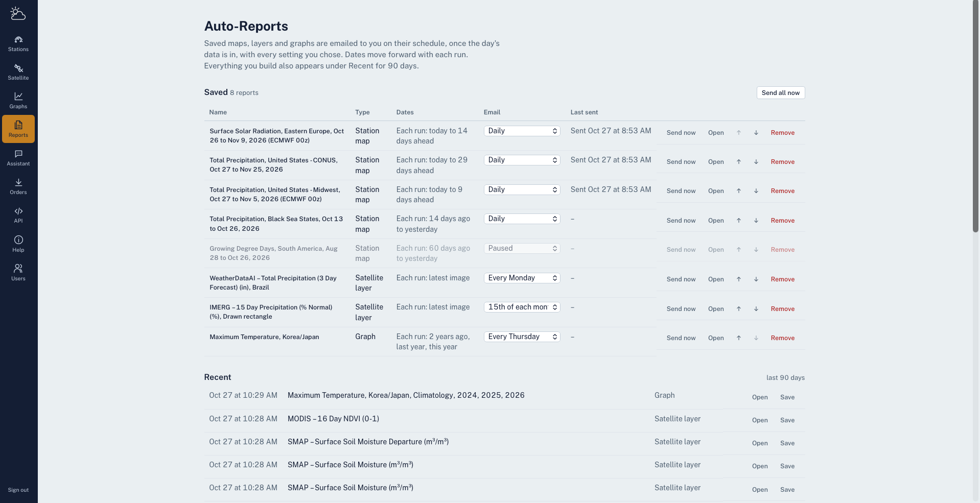This screenshot has width=980, height=503.
Task: Open the 15th of each month schedule dropdown
Action: point(522,307)
